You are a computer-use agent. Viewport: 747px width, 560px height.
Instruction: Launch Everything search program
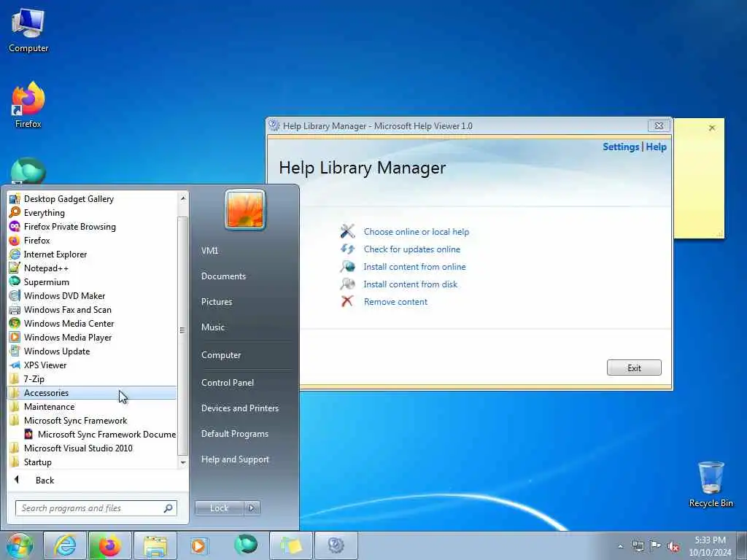(93, 213)
